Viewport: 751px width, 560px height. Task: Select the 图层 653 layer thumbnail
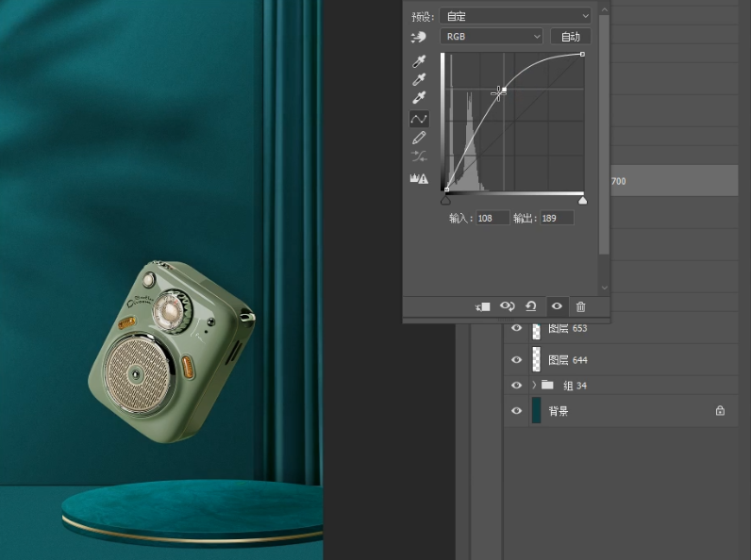click(537, 331)
